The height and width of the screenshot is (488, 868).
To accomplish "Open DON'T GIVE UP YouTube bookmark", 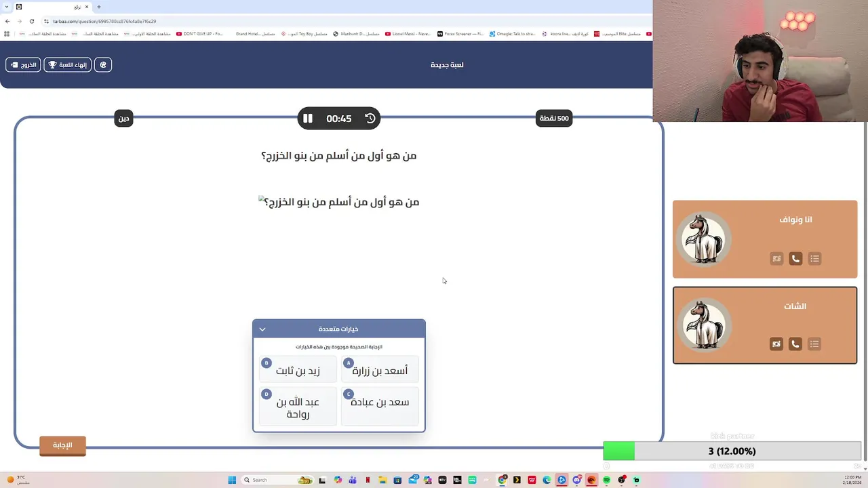I will [199, 33].
